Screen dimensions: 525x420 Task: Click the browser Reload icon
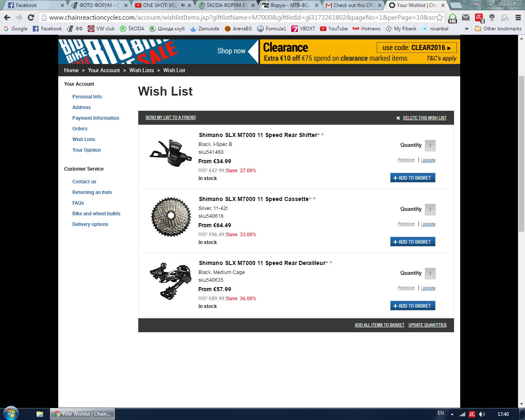31,18
